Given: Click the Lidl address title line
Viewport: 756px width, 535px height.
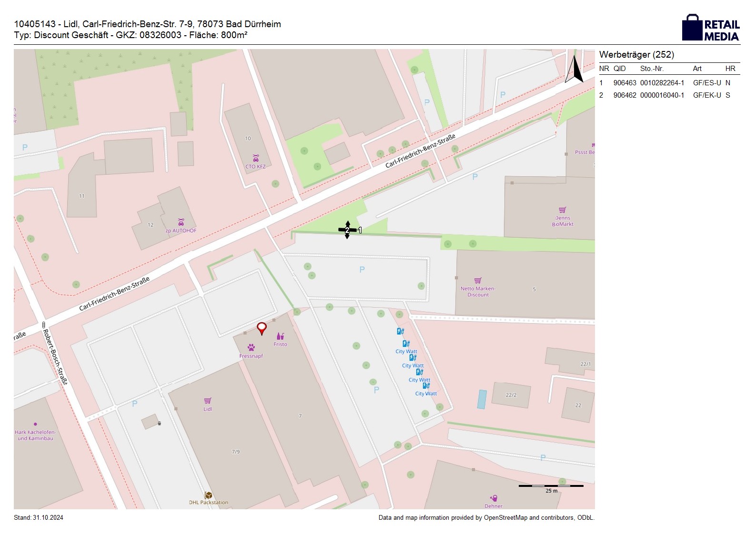Looking at the screenshot, I should pos(148,24).
